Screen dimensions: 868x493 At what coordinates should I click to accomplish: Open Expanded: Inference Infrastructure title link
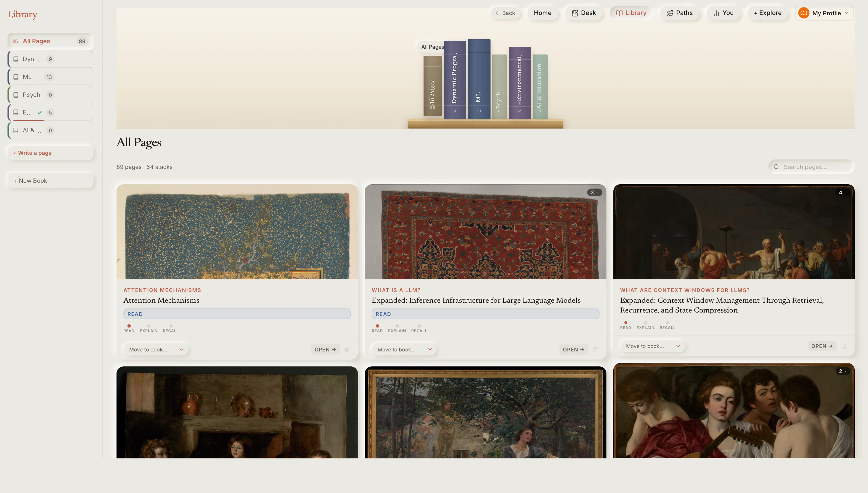coord(476,300)
